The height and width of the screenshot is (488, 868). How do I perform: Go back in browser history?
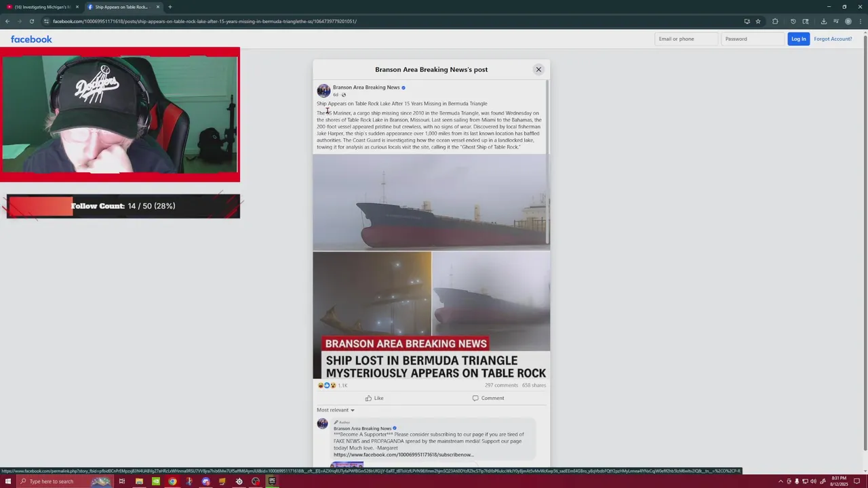pyautogui.click(x=7, y=21)
